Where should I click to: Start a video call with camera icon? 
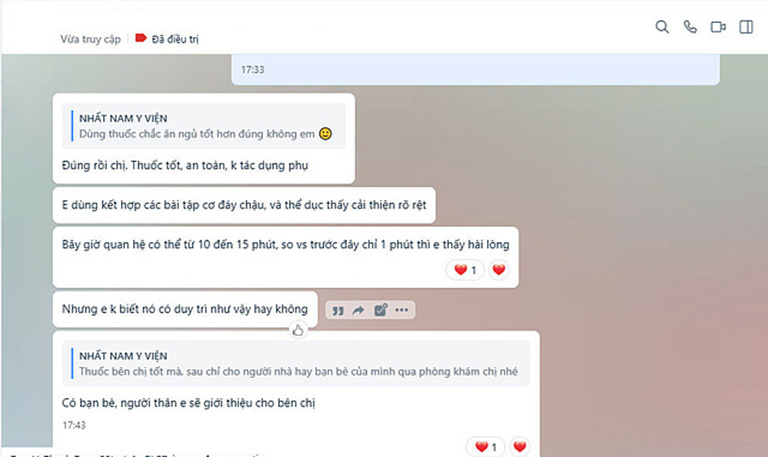[x=718, y=27]
